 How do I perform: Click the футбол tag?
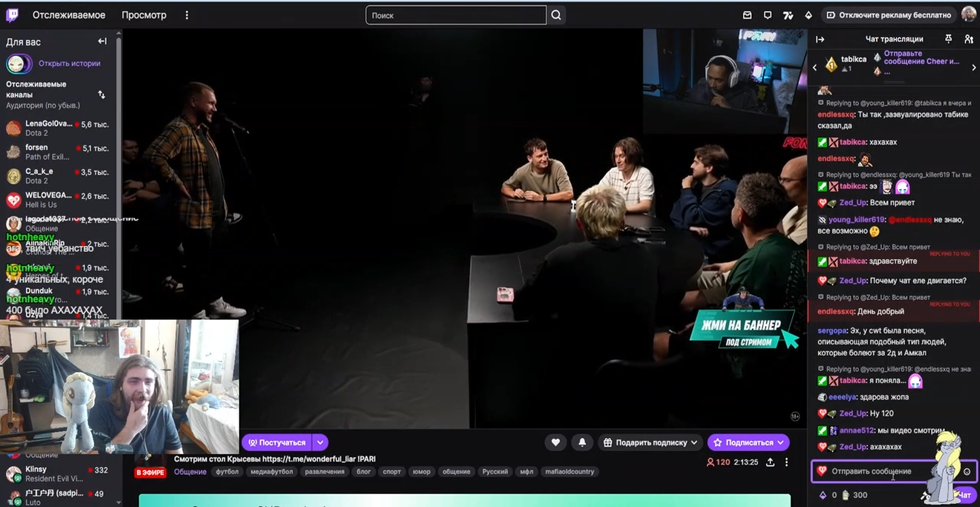(x=227, y=472)
